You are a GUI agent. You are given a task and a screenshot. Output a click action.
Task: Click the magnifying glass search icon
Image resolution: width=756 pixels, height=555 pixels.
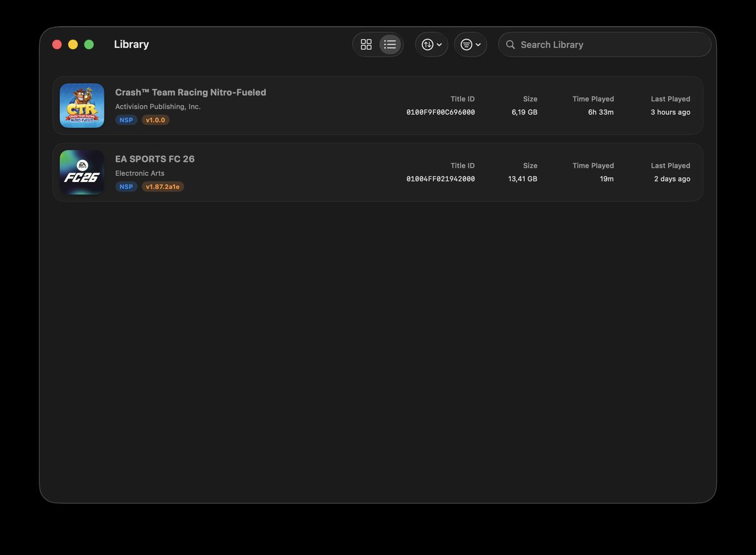pos(510,45)
